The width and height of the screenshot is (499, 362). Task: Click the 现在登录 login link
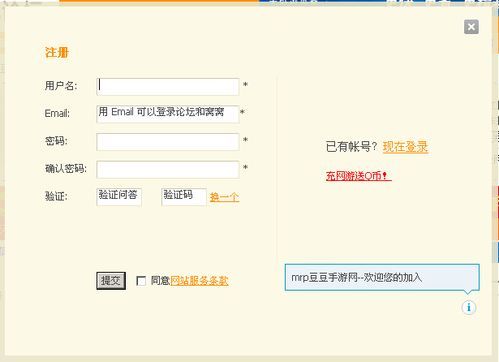(405, 146)
